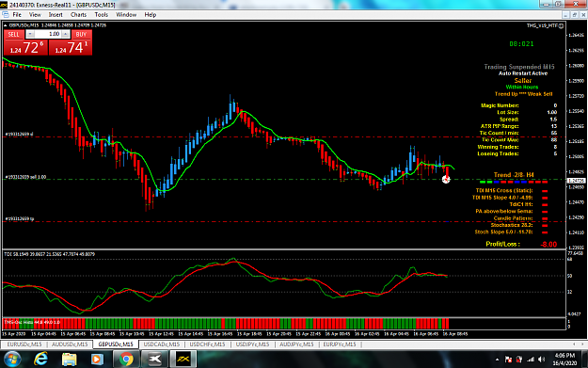Viewport: 588px width, 368px height.
Task: Click the Action Center flag icon
Action: (x=508, y=360)
